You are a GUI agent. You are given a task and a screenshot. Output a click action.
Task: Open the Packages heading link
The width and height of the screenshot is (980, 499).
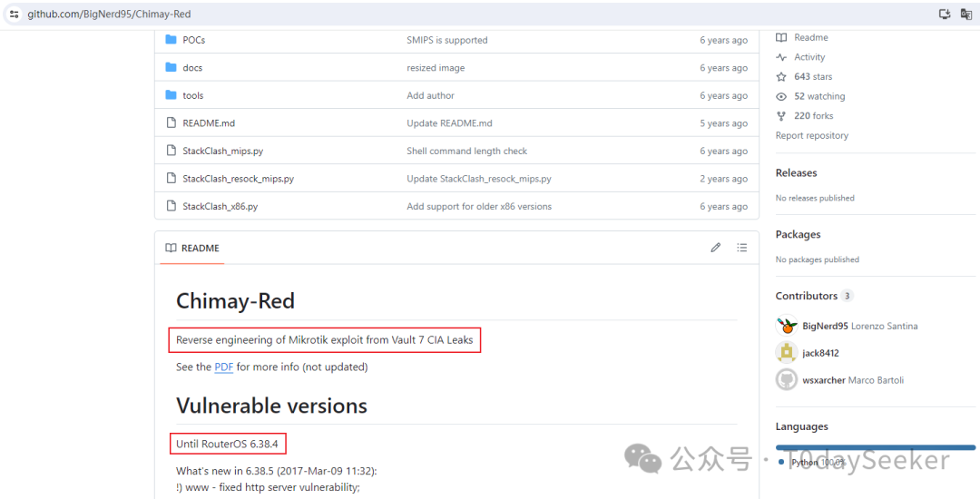(799, 234)
